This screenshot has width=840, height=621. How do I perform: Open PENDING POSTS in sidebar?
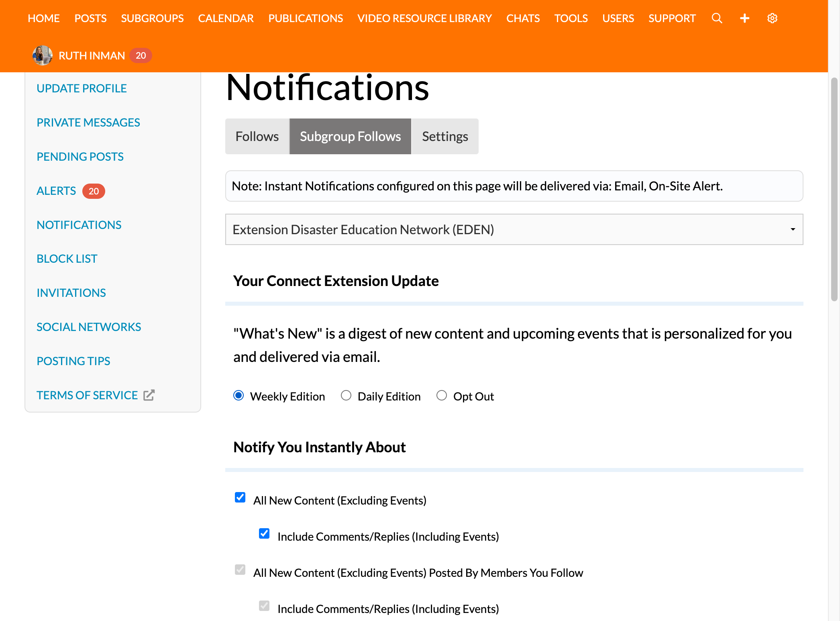pyautogui.click(x=80, y=157)
